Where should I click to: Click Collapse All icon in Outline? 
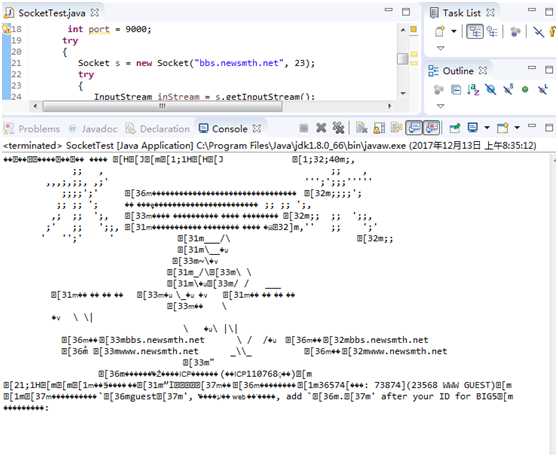coord(456,90)
